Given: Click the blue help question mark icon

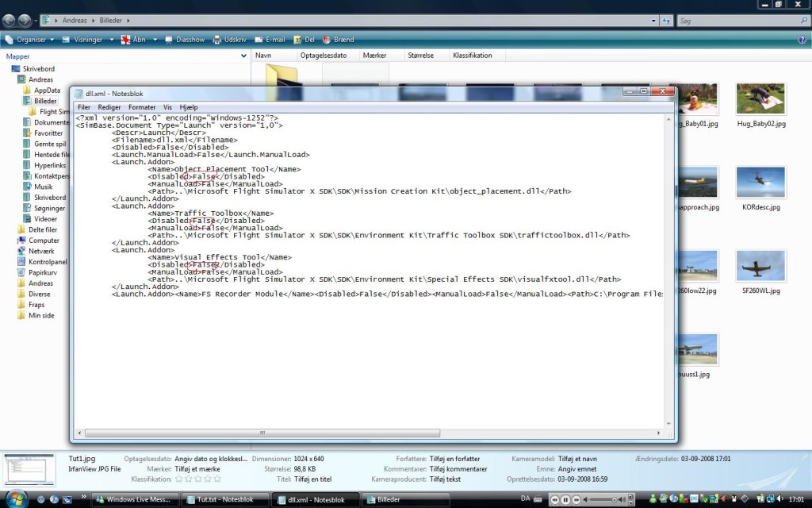Looking at the screenshot, I should pyautogui.click(x=802, y=40).
